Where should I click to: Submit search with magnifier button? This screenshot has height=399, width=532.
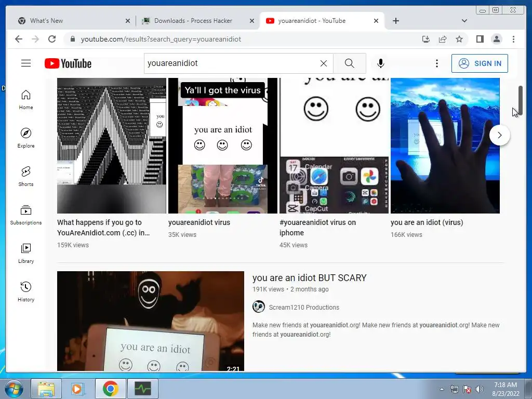pyautogui.click(x=350, y=63)
